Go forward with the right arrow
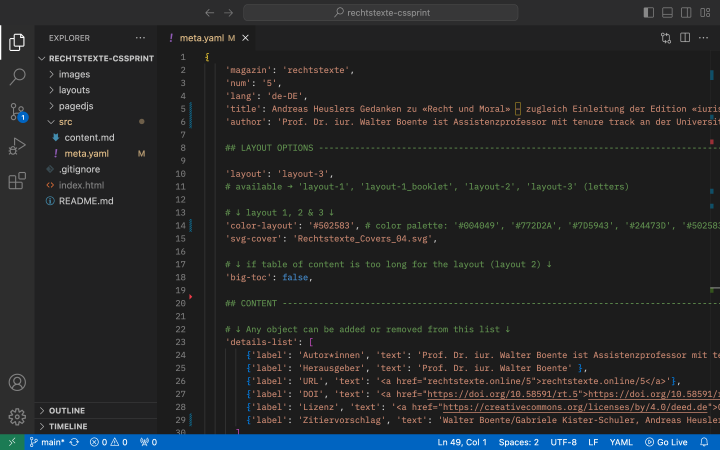 [x=228, y=13]
